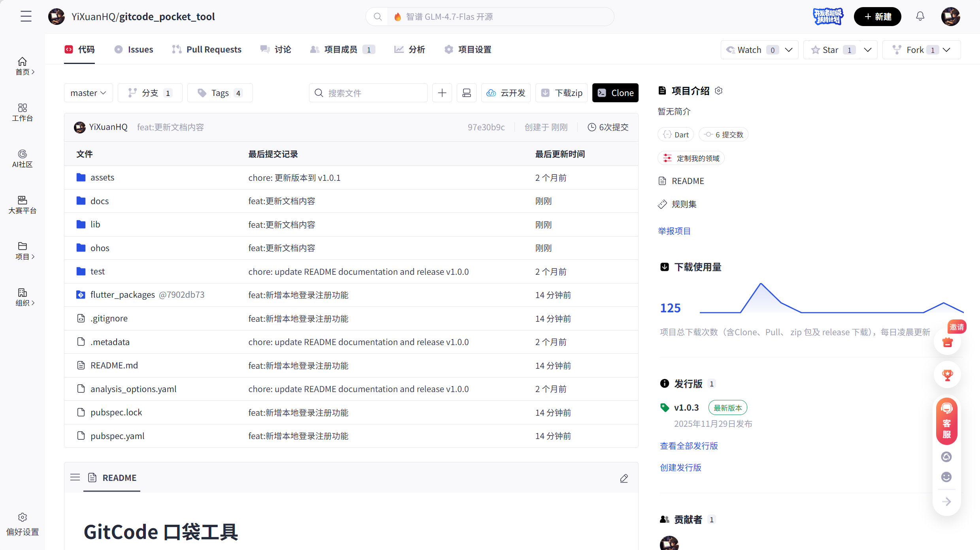Open the Web IDE icon beside plus
The height and width of the screenshot is (550, 980).
[x=466, y=93]
